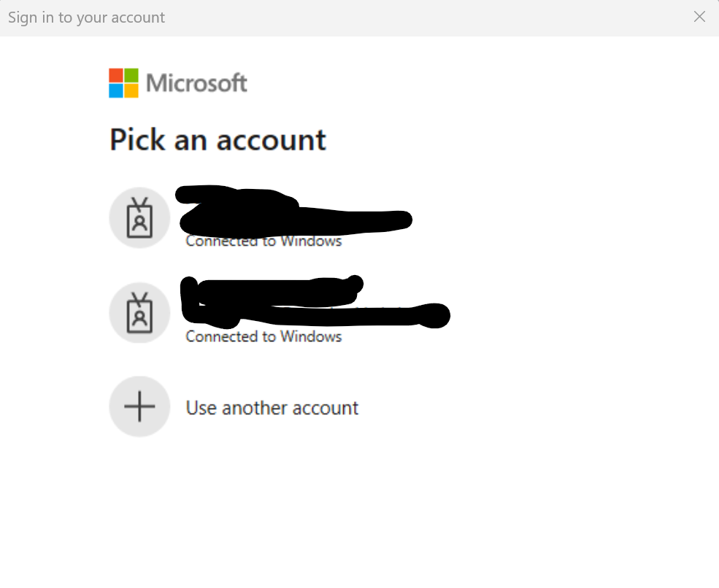This screenshot has width=719, height=588.
Task: Click the "Pick an account" heading
Action: [x=218, y=139]
